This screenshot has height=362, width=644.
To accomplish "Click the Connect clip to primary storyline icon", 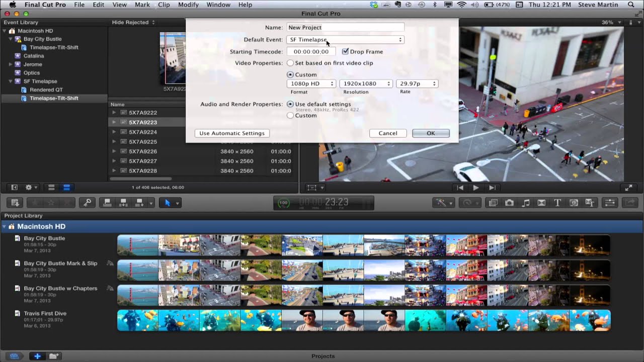I will tap(107, 203).
